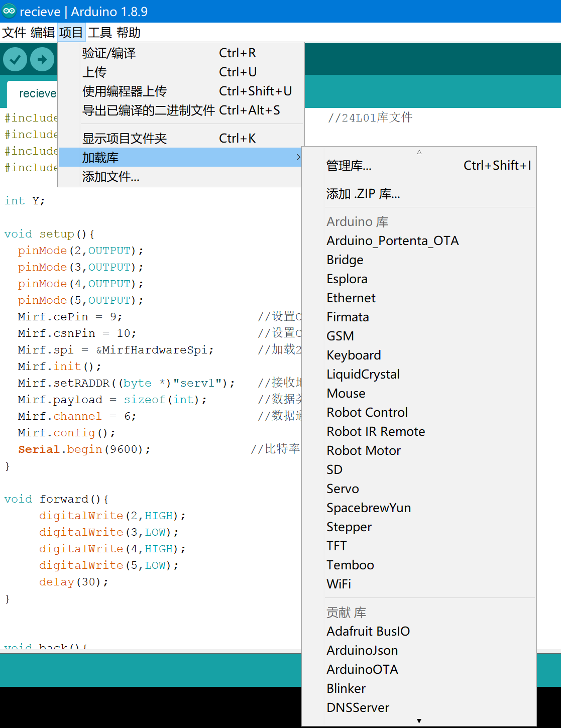Include the Robot IR Remote library
Viewport: 561px width, 728px height.
419,431
